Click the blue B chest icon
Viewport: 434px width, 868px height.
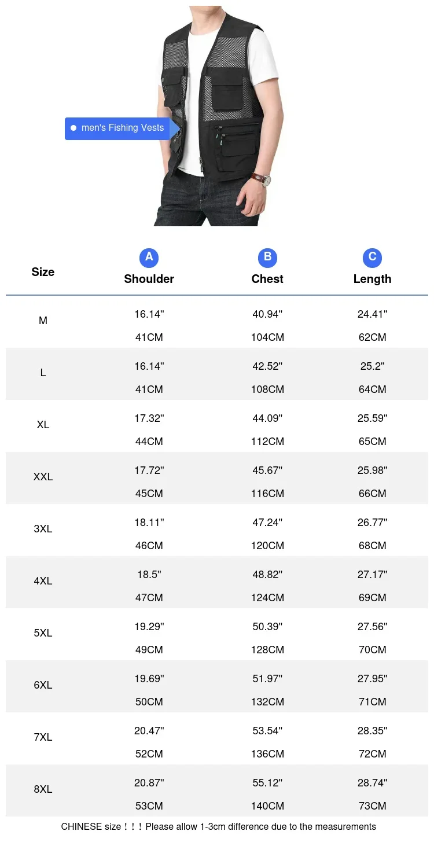click(x=267, y=258)
